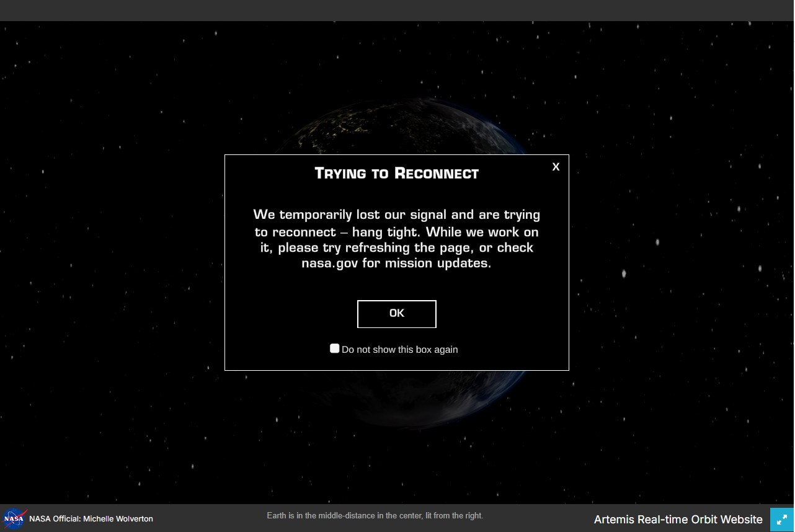Click the 'hang tight' line of the message
Viewport: 795px width, 532px height.
[396, 232]
